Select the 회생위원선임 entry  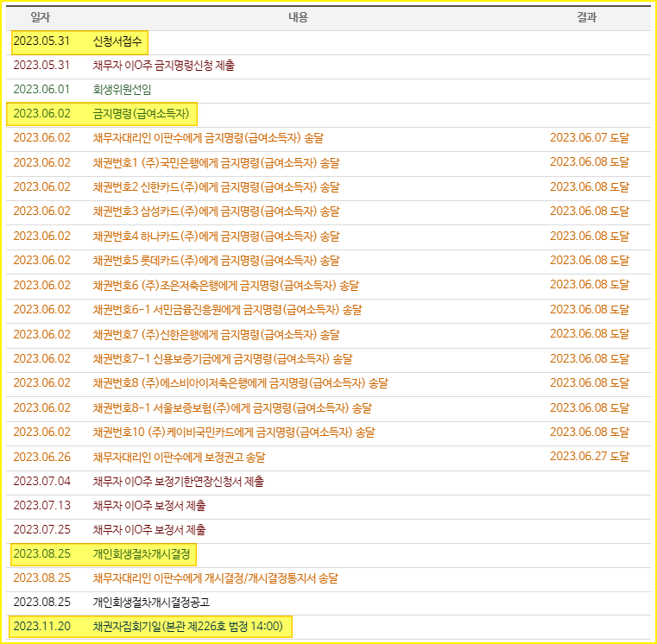pyautogui.click(x=122, y=90)
